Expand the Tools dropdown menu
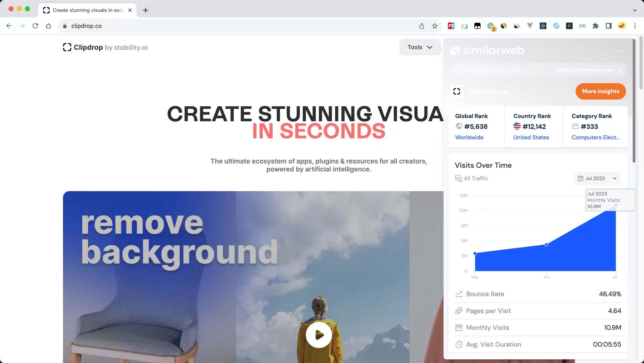The width and height of the screenshot is (644, 363). click(x=420, y=47)
